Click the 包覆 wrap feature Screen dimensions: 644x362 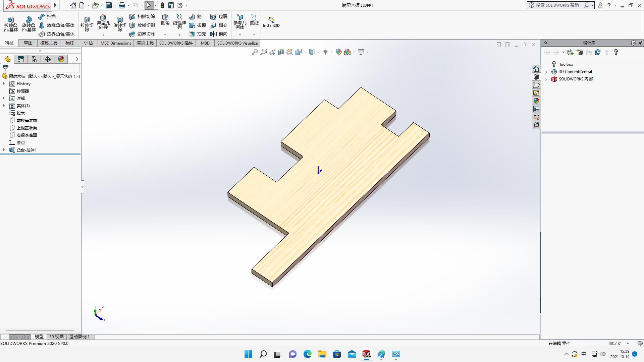[219, 16]
